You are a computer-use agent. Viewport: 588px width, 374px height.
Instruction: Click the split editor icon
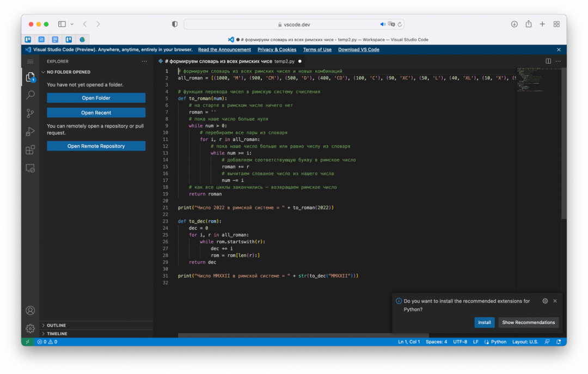click(x=548, y=62)
